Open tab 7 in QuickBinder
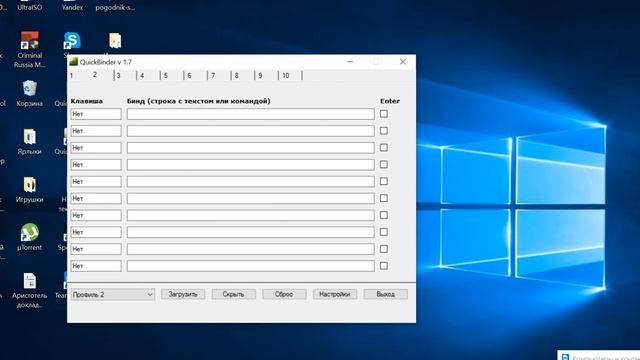This screenshot has height=360, width=640. tap(213, 76)
